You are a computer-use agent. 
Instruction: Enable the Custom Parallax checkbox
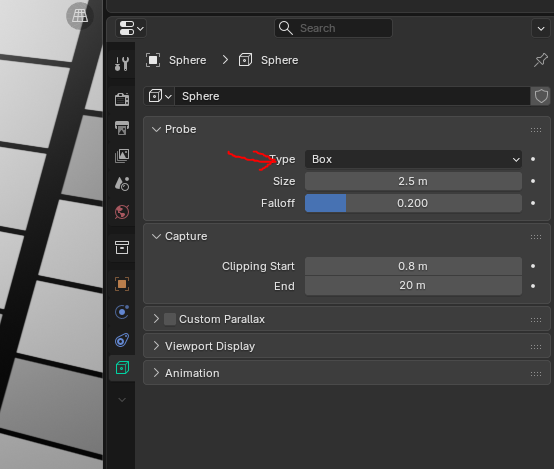170,319
